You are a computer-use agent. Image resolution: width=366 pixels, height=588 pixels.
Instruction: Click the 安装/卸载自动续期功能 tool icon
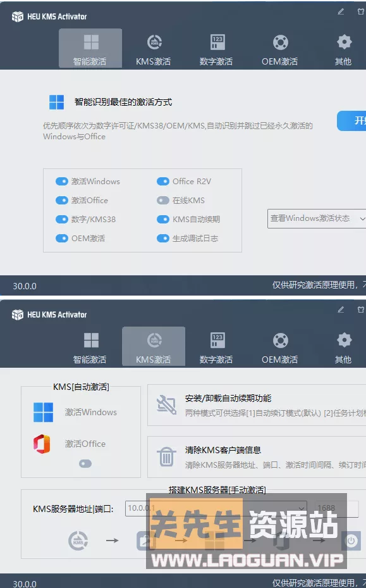tap(166, 404)
